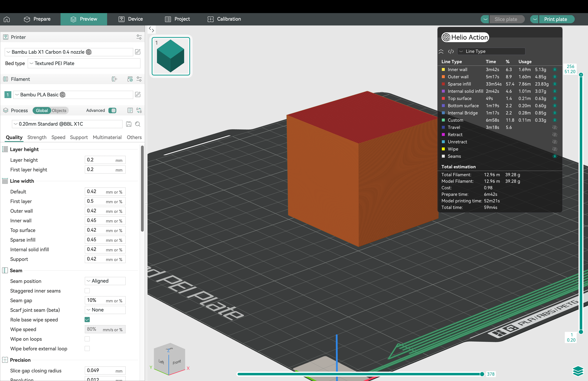Click the Seam section icon
The width and height of the screenshot is (588, 381).
tap(5, 270)
